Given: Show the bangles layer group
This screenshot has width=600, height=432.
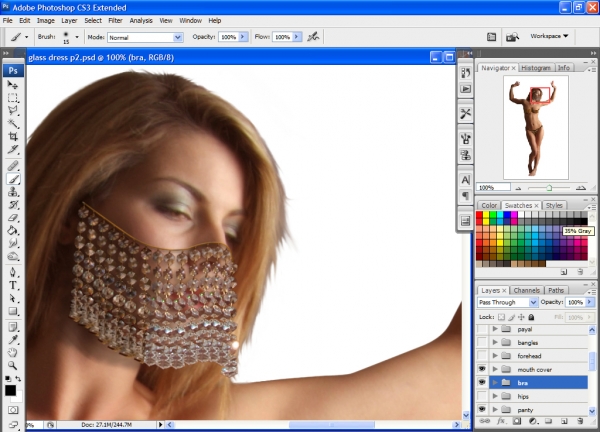Looking at the screenshot, I should 482,342.
